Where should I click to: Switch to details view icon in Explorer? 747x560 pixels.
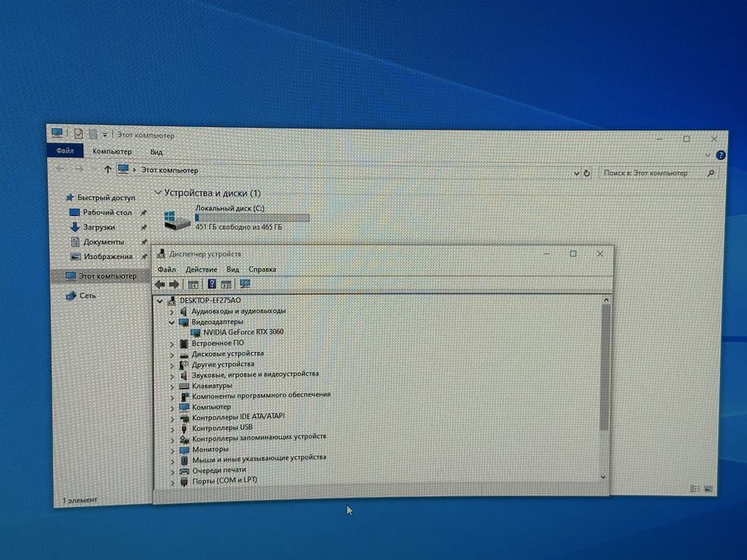695,489
